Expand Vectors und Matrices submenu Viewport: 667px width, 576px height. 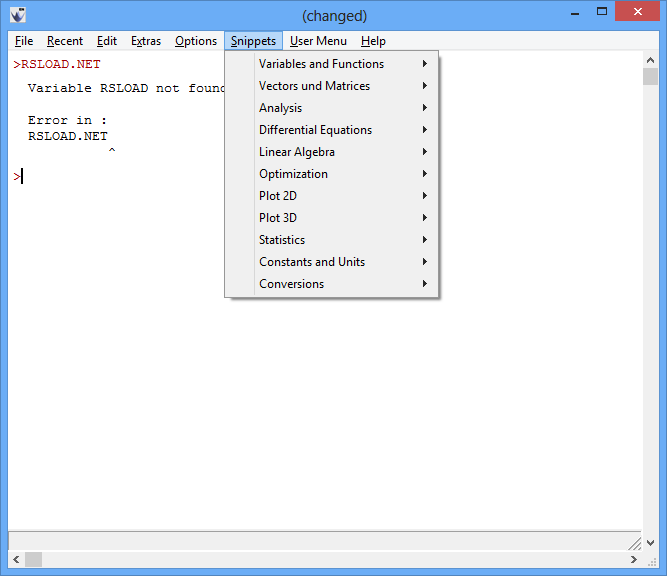(x=332, y=86)
